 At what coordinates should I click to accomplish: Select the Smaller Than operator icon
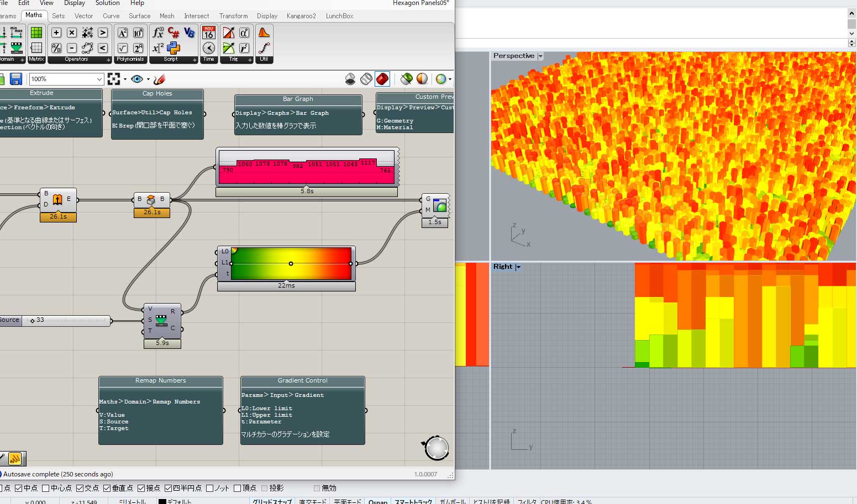(x=103, y=48)
